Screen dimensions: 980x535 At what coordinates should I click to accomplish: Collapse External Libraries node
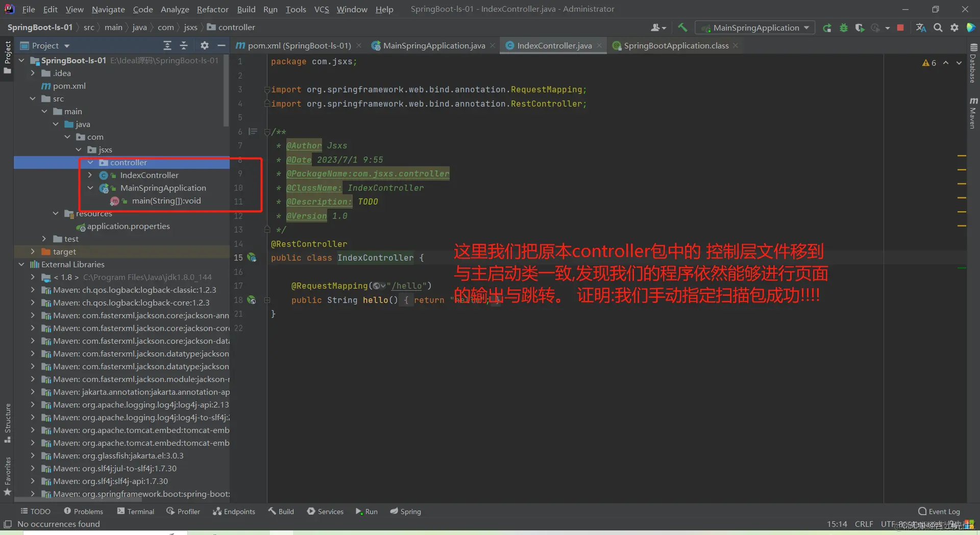21,264
